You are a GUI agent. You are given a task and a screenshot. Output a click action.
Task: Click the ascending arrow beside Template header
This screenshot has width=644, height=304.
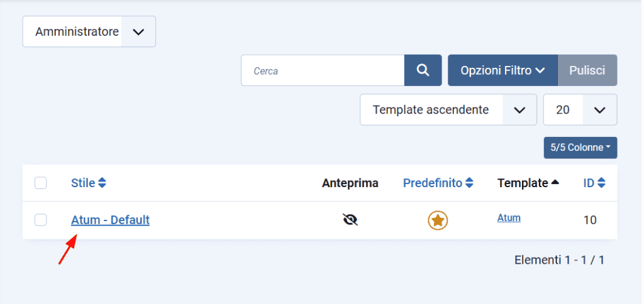point(555,183)
